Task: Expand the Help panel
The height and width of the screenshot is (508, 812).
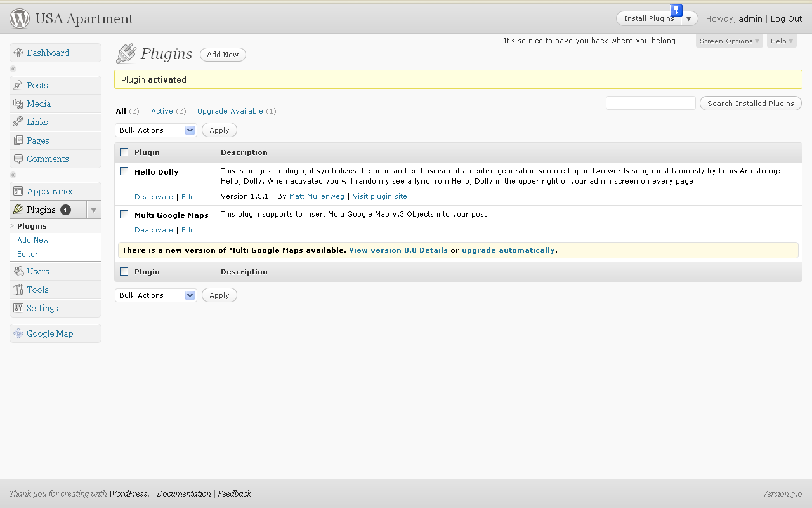Action: click(x=782, y=41)
